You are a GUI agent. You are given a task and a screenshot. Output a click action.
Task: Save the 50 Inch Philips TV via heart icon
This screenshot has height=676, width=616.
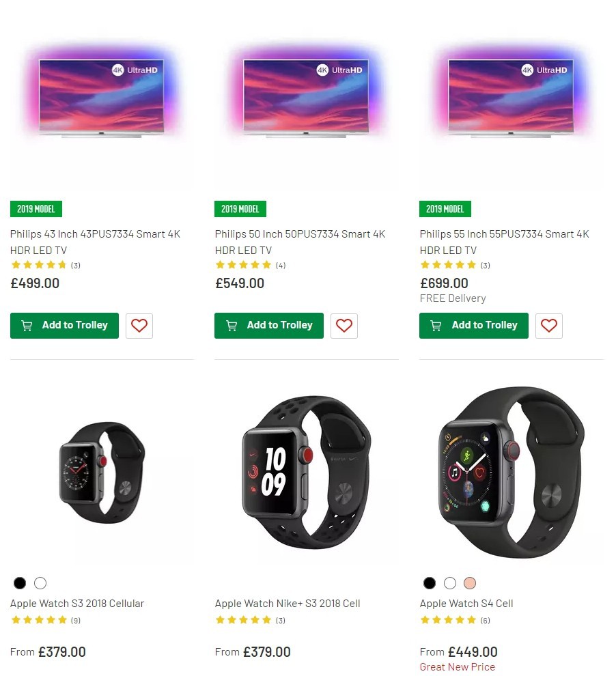[344, 326]
